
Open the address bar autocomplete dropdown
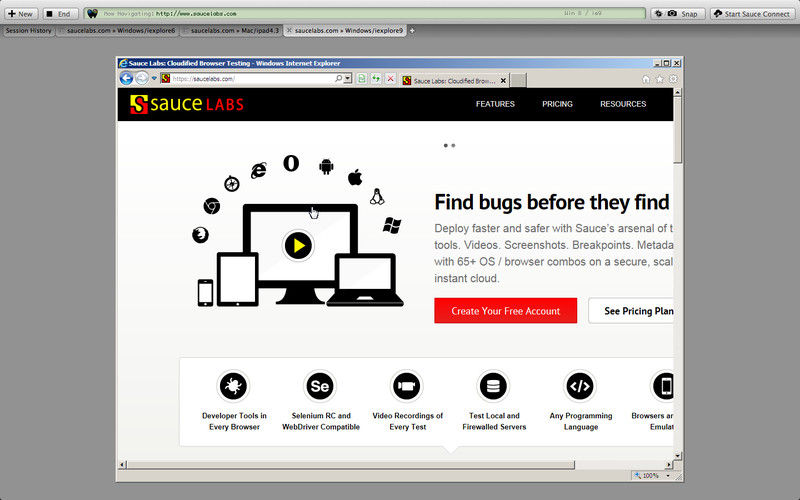(348, 79)
